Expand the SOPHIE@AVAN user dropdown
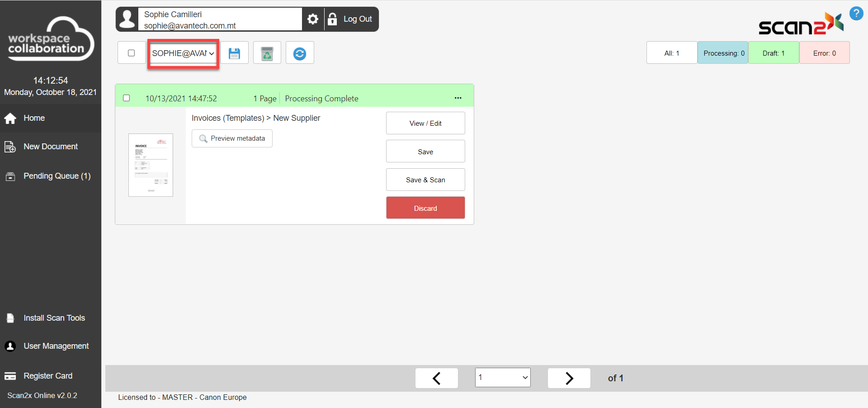Image resolution: width=868 pixels, height=408 pixels. click(x=183, y=53)
